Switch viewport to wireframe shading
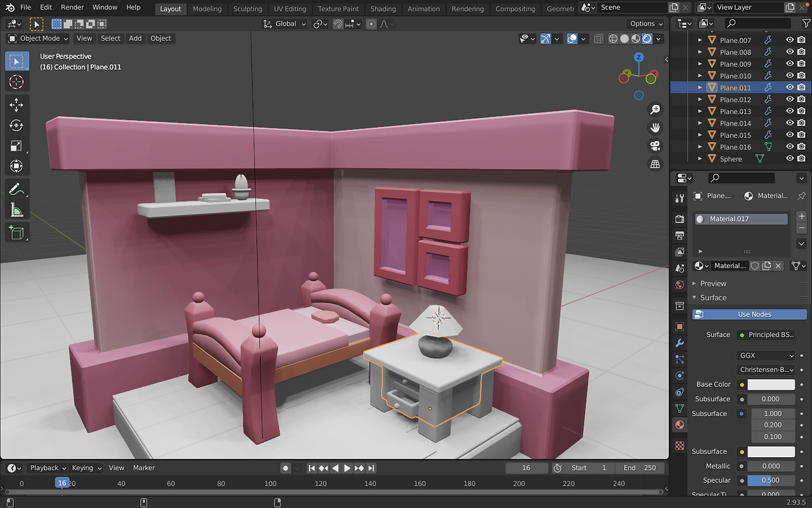The image size is (812, 508). click(613, 39)
